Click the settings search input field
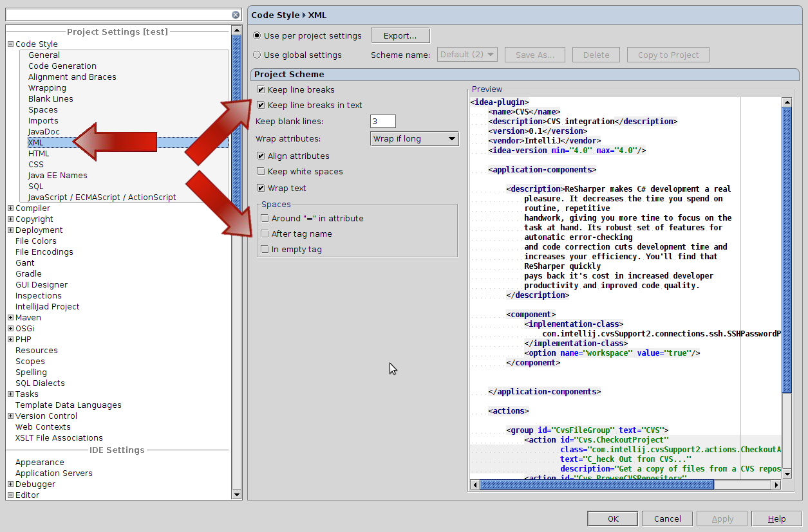Image resolution: width=808 pixels, height=532 pixels. (x=118, y=15)
